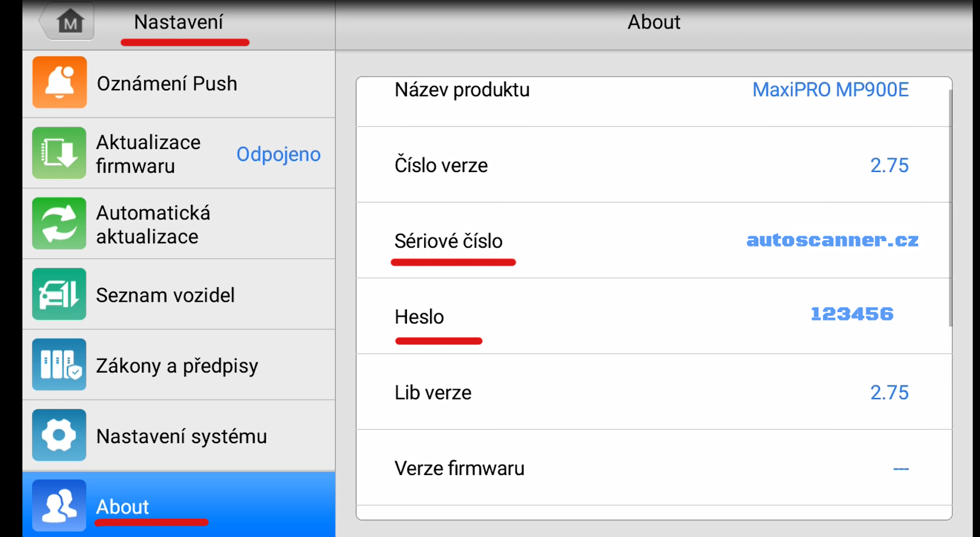Tap the Verze firmwaru row

tap(654, 468)
